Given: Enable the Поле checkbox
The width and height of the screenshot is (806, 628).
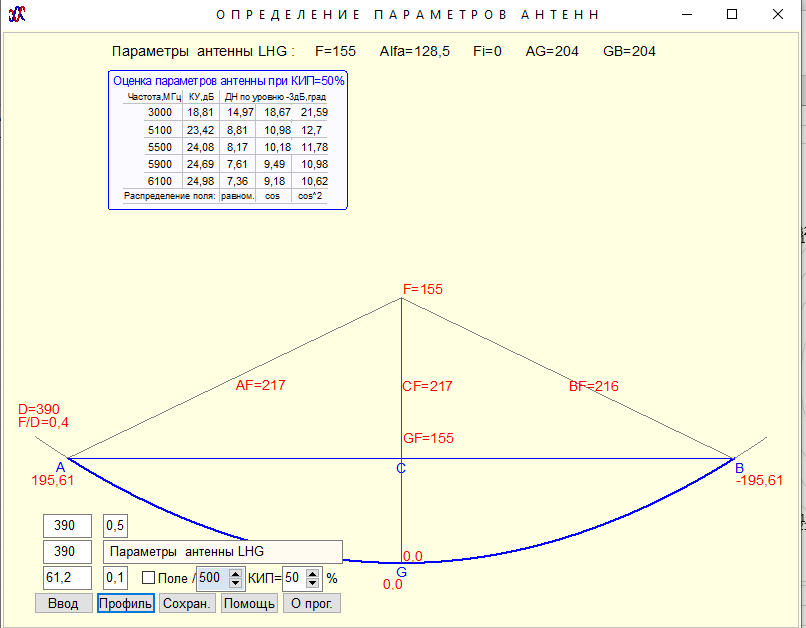Looking at the screenshot, I should [x=149, y=578].
